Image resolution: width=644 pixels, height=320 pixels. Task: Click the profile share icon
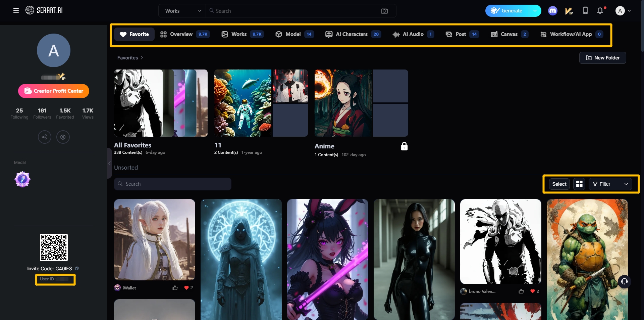[44, 137]
